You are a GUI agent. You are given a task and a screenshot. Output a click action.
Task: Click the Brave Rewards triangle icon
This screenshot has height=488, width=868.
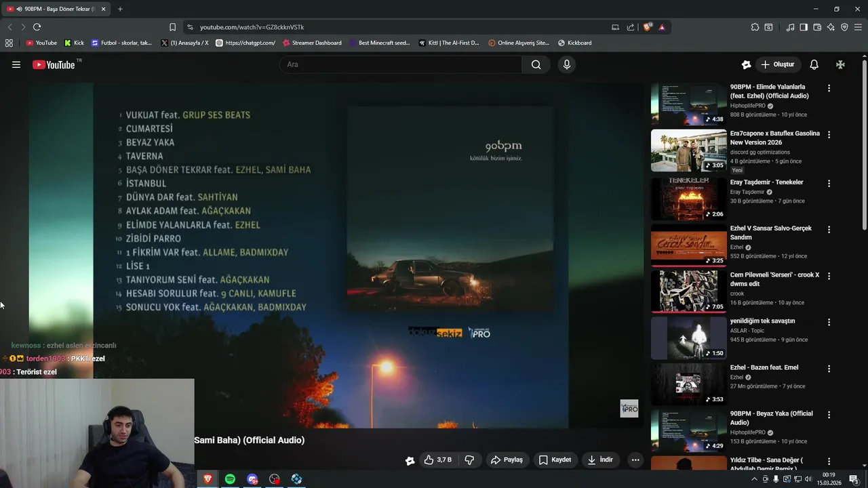pos(662,27)
